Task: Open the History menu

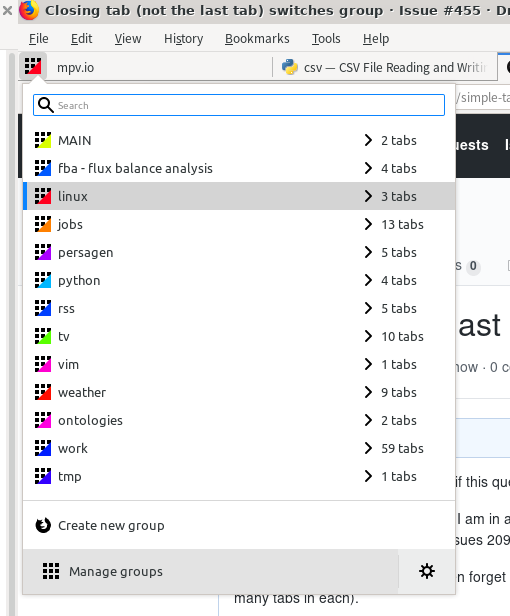Action: tap(183, 38)
